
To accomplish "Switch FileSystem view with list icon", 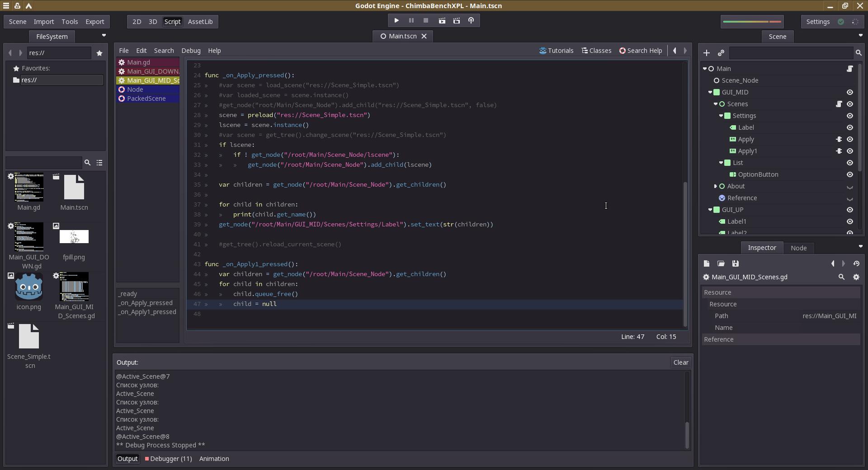I will (x=99, y=163).
